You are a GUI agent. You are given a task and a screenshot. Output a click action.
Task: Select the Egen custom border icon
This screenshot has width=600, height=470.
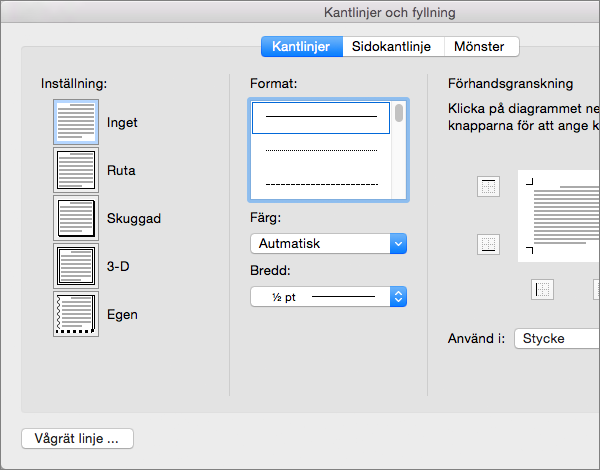coord(76,314)
